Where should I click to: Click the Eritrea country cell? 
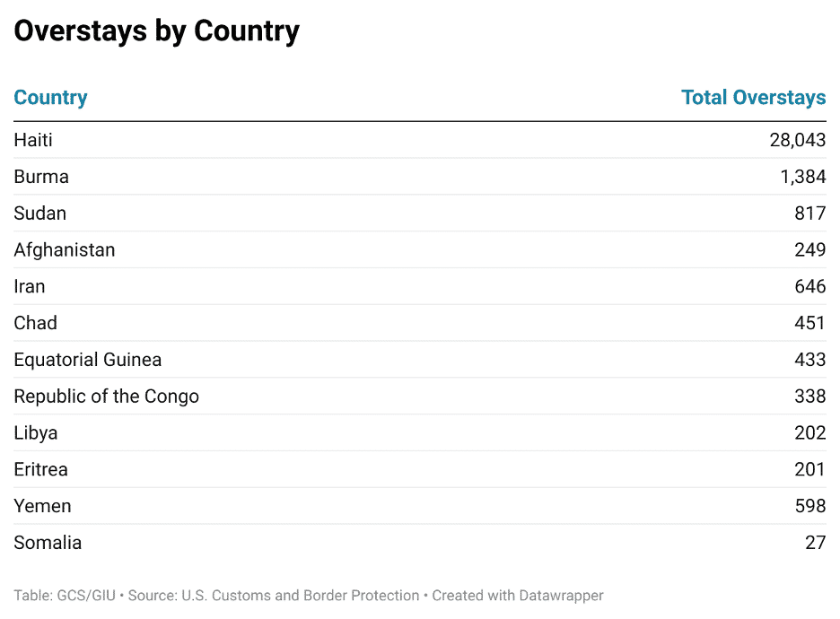tap(41, 469)
